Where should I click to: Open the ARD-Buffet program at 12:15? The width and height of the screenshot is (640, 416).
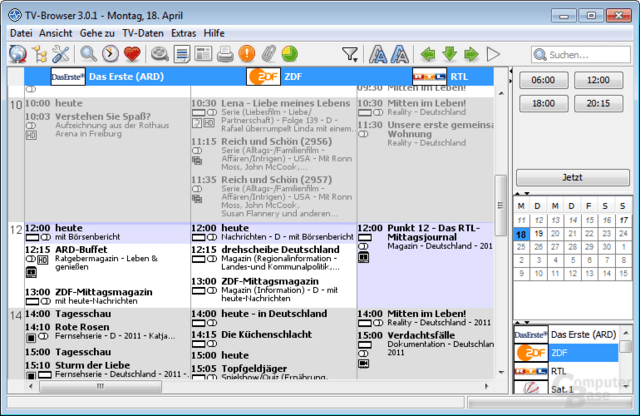click(107, 263)
